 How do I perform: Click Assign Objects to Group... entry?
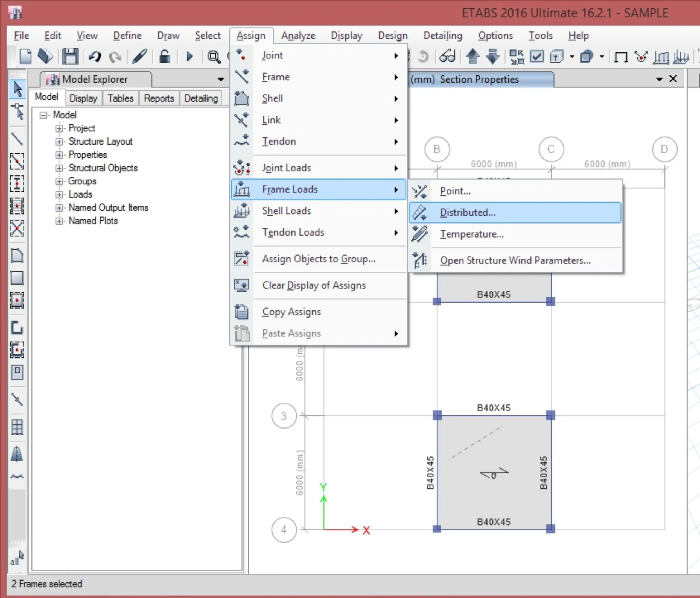(x=319, y=259)
